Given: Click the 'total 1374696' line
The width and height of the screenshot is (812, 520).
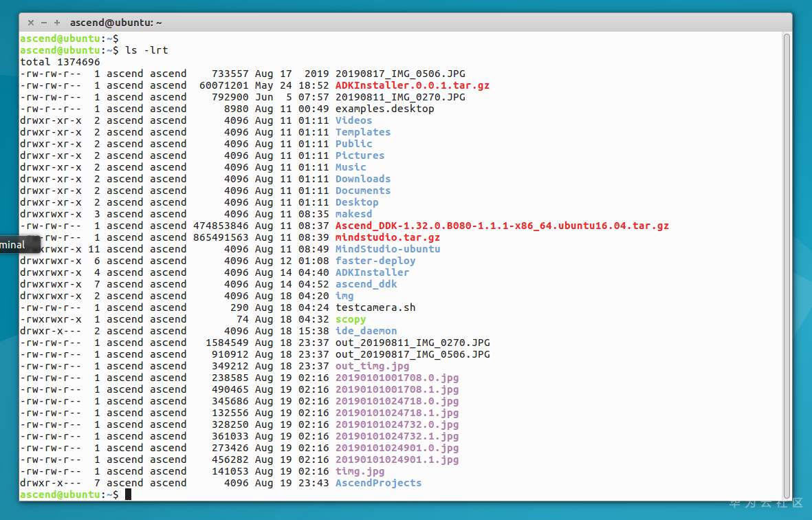Looking at the screenshot, I should (x=60, y=62).
